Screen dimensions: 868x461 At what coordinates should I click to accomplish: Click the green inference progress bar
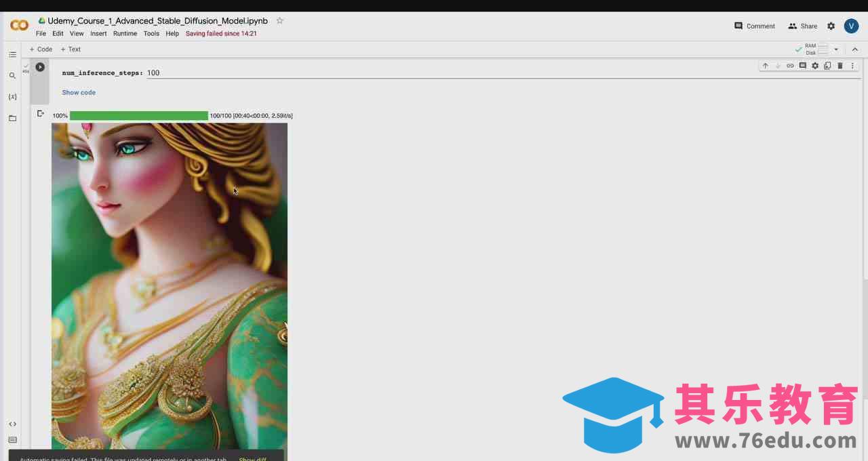(138, 116)
